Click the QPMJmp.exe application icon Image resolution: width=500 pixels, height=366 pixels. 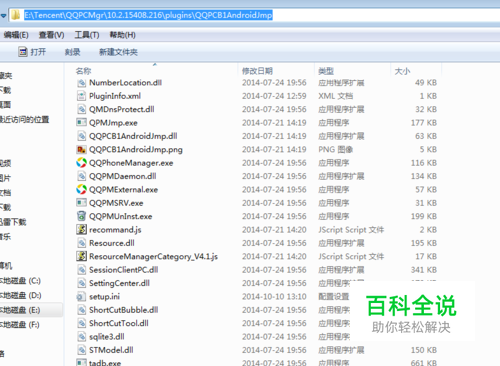81,123
